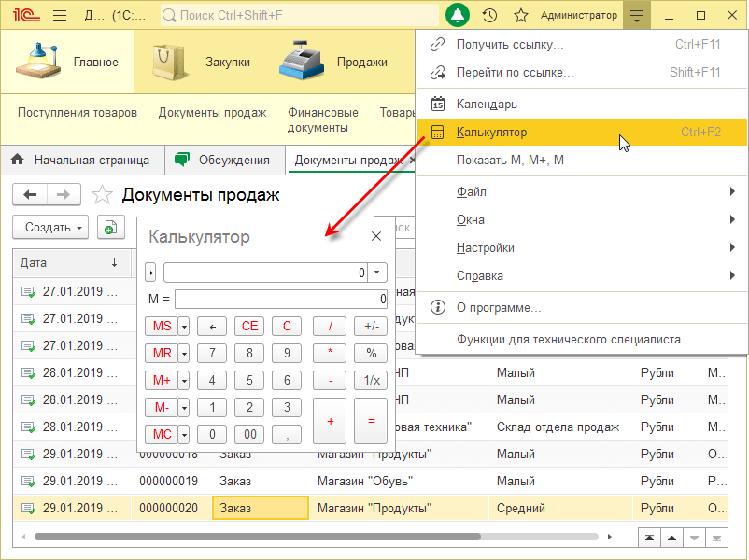Click the copy document icon next to Создать
Image resolution: width=749 pixels, height=560 pixels.
[x=111, y=227]
